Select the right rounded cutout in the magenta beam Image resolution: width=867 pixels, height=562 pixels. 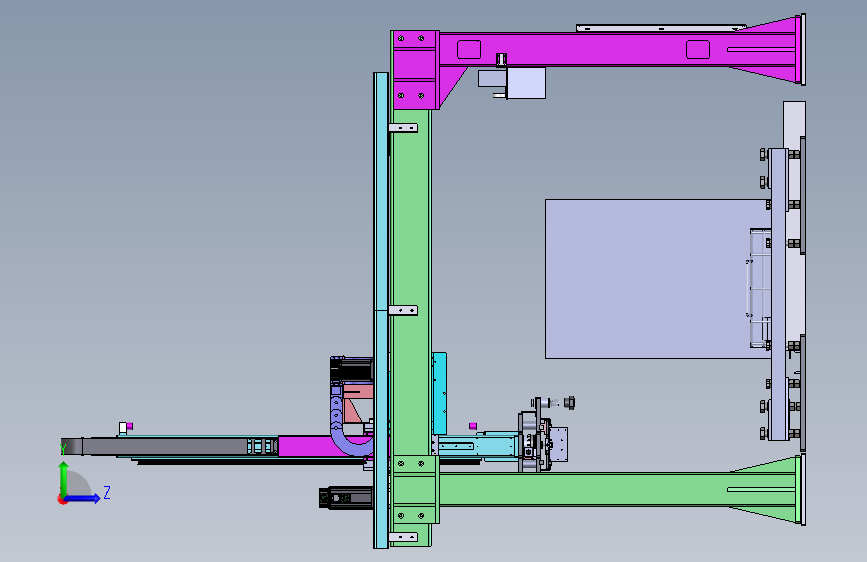coord(698,49)
